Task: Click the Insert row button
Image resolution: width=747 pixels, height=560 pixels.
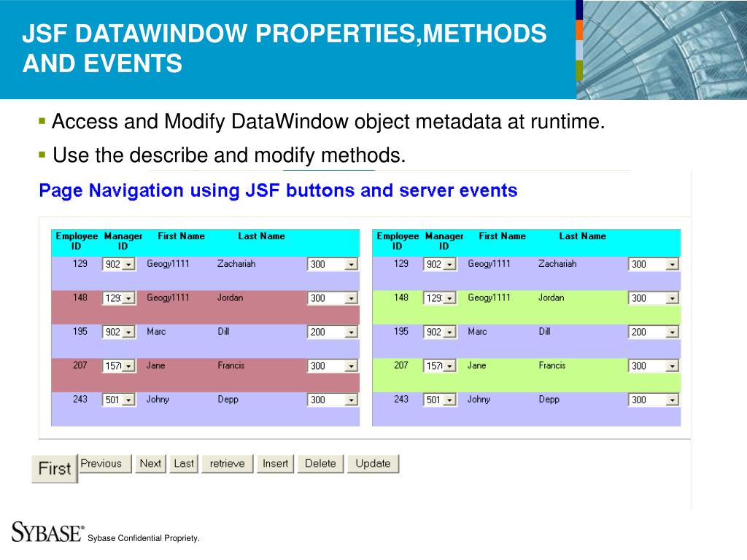Action: coord(275,463)
